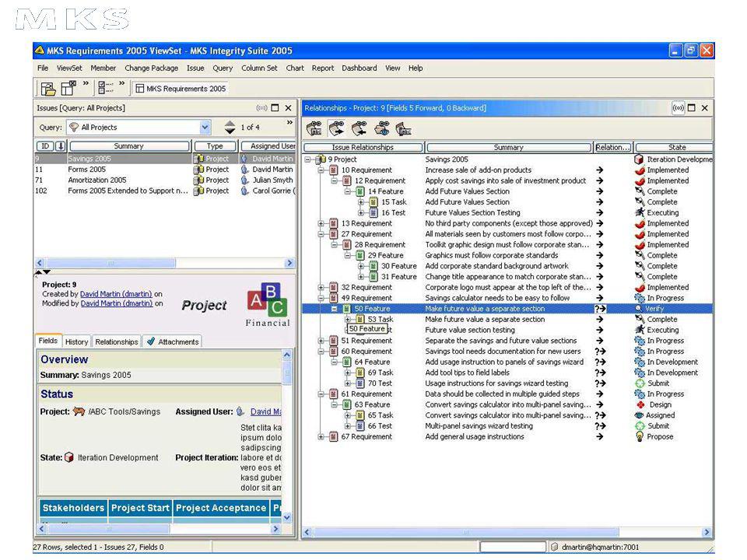This screenshot has height=560, width=747.
Task: Click the Savings project animal icon in Status
Action: [79, 412]
